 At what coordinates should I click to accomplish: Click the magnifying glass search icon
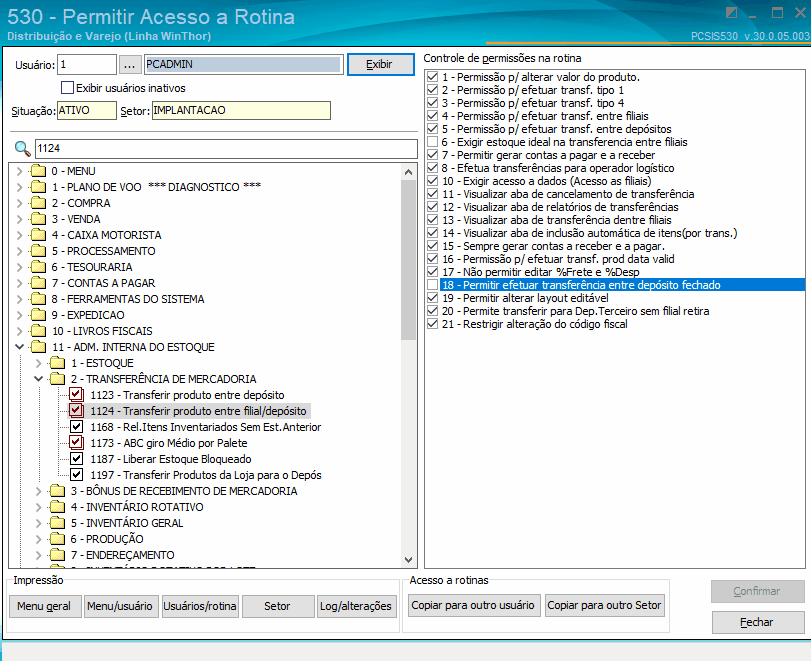22,148
